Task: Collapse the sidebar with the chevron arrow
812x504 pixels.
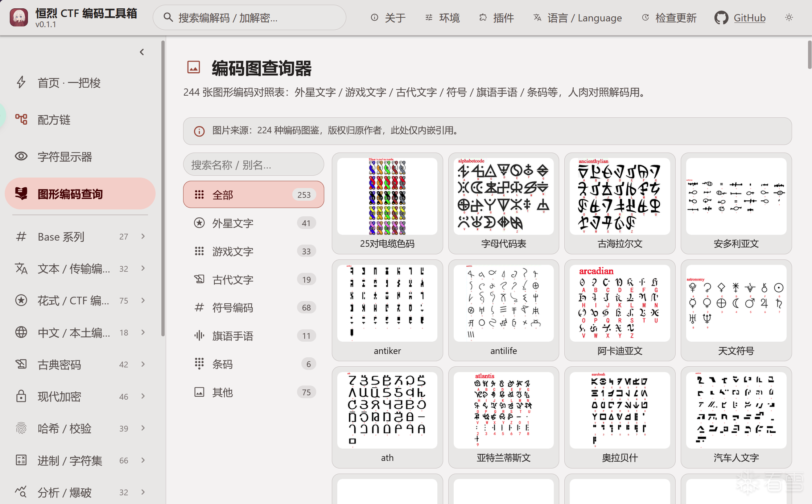Action: (x=142, y=52)
